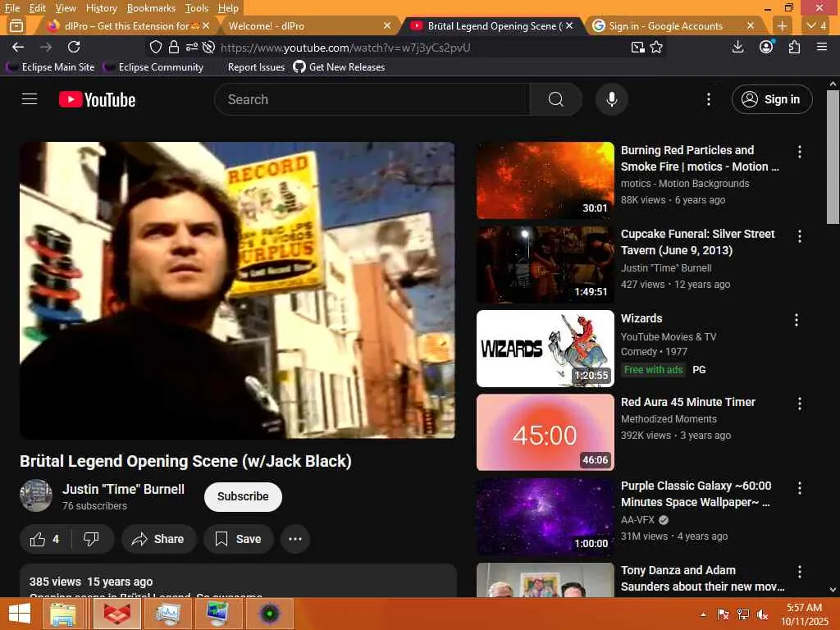Open the Eclipse Main Site bookmark

coord(50,67)
